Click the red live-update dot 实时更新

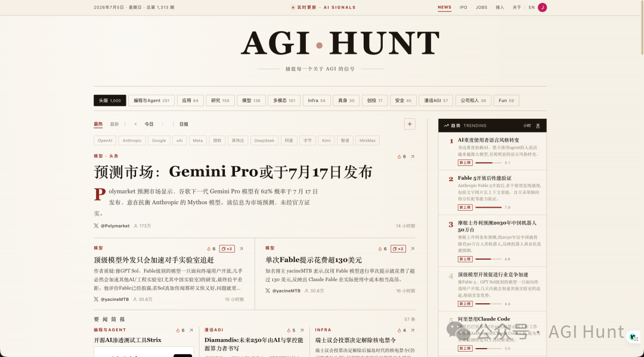pyautogui.click(x=293, y=7)
